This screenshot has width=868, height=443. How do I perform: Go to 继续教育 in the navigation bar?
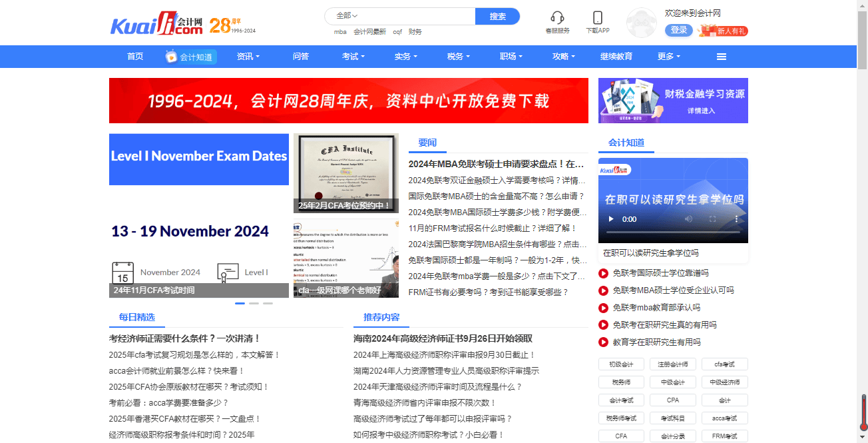(616, 57)
